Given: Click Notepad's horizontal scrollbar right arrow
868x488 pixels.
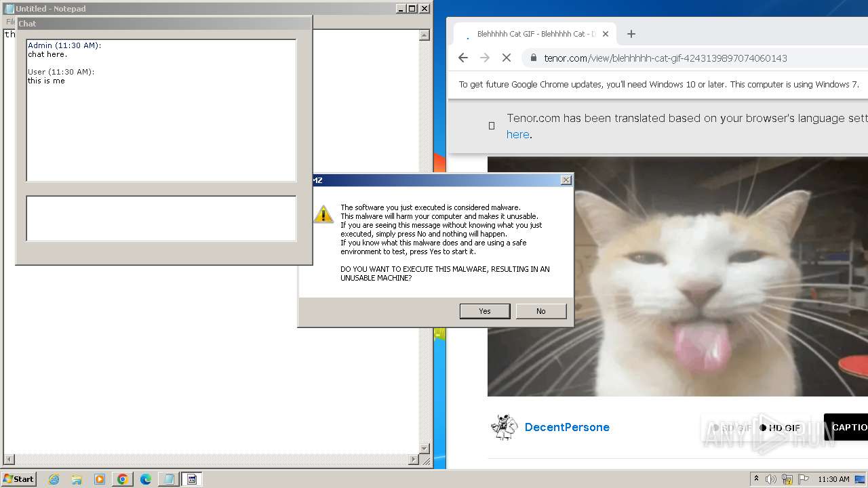Looking at the screenshot, I should tap(414, 460).
